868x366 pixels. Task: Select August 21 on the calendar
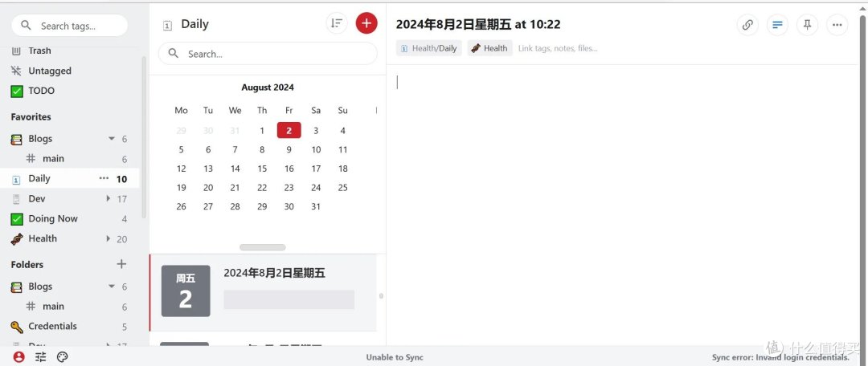(x=235, y=188)
